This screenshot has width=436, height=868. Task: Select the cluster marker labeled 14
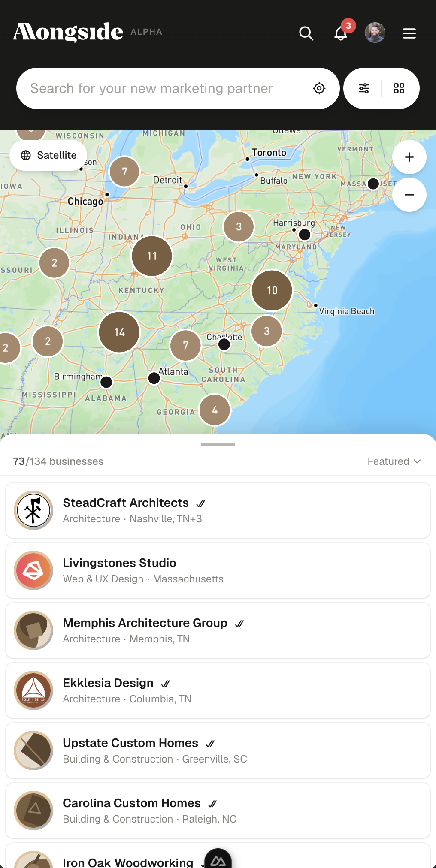pyautogui.click(x=119, y=332)
